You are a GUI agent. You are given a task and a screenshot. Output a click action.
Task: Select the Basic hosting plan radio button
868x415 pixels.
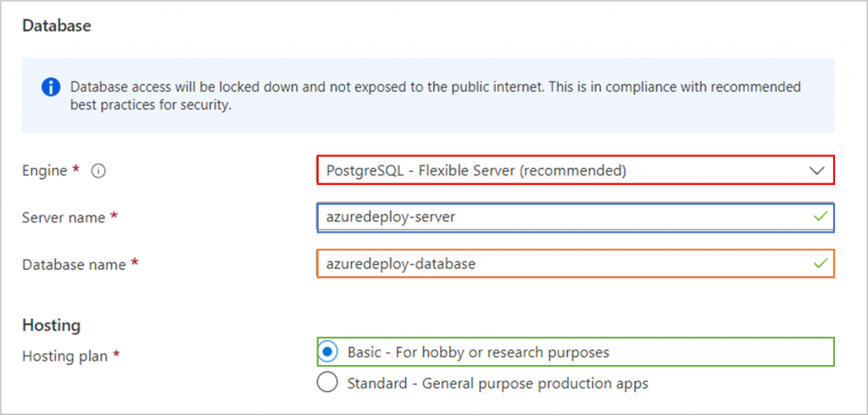(x=328, y=352)
